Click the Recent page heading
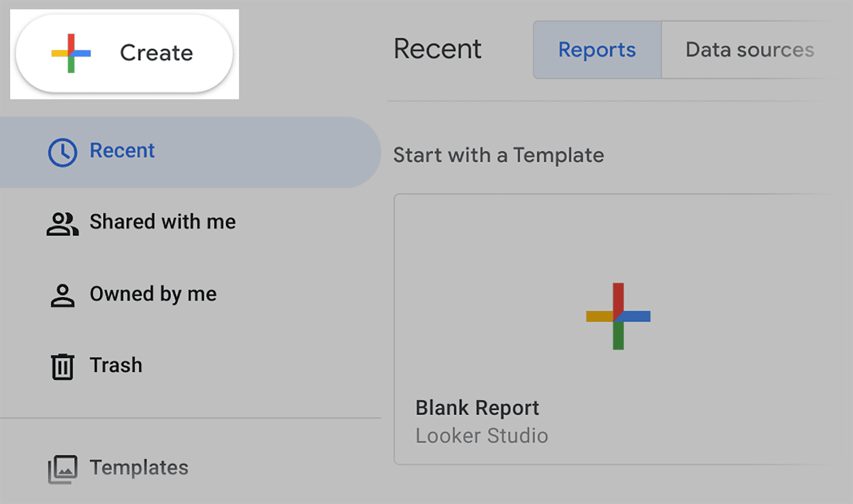 click(437, 49)
